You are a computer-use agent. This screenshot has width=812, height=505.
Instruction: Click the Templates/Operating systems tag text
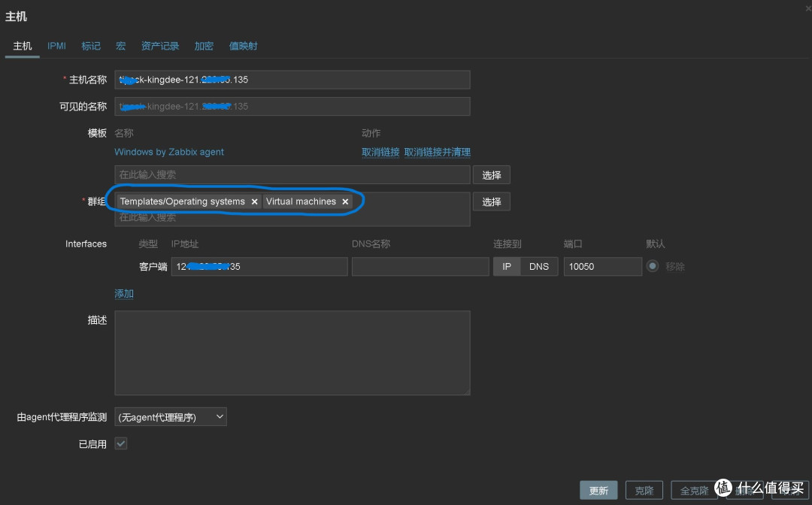pyautogui.click(x=182, y=201)
